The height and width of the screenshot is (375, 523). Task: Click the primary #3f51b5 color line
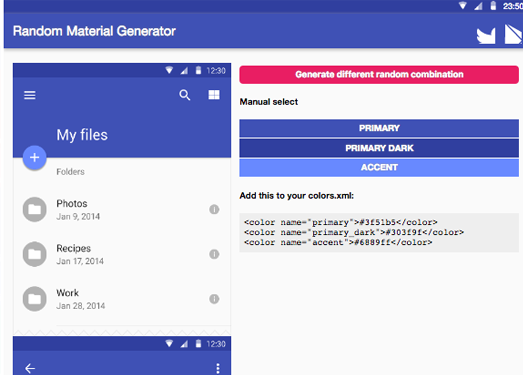(341, 222)
